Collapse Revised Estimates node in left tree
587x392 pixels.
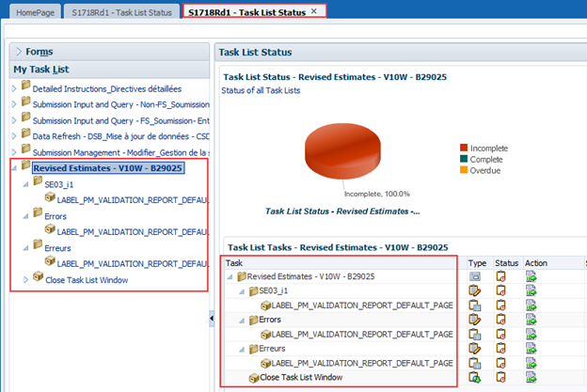point(13,168)
